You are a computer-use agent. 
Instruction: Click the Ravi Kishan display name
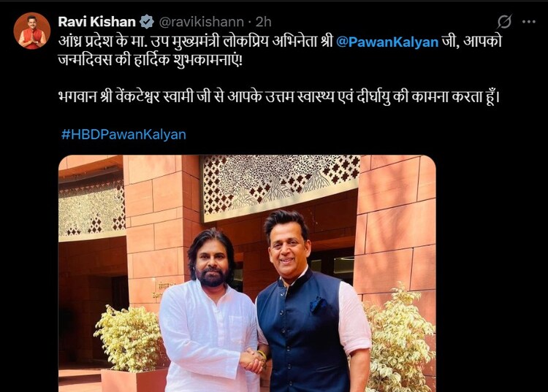pos(96,22)
